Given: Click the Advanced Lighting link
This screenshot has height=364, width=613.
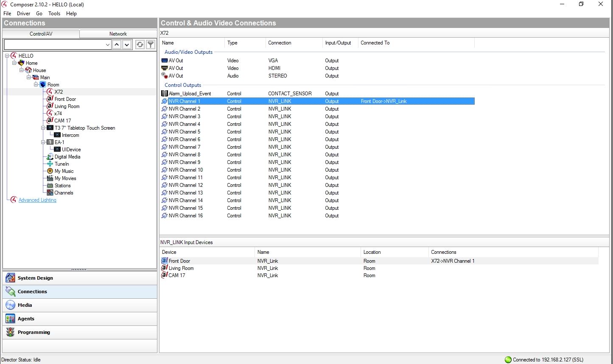Looking at the screenshot, I should 37,200.
